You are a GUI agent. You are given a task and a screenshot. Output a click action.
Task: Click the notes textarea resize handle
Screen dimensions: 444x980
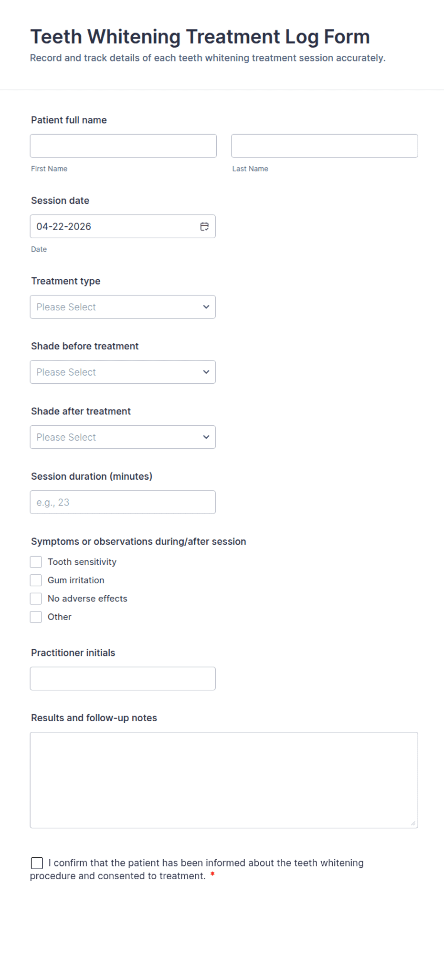point(413,823)
